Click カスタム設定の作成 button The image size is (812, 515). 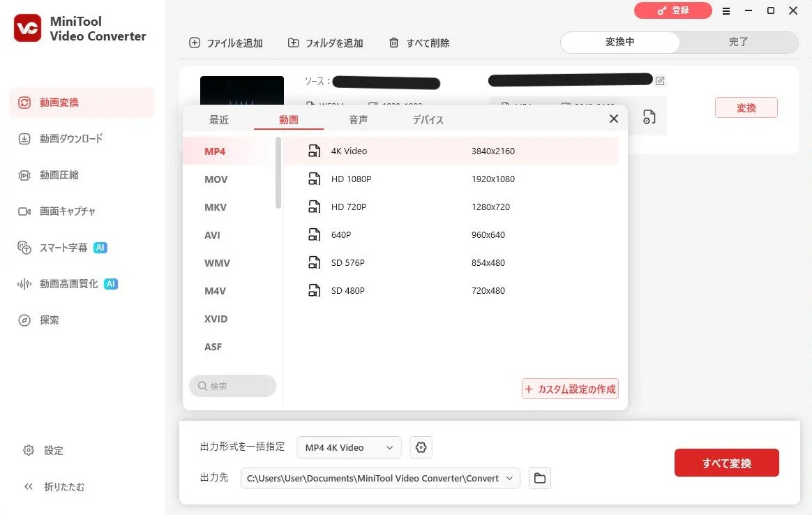(x=570, y=389)
